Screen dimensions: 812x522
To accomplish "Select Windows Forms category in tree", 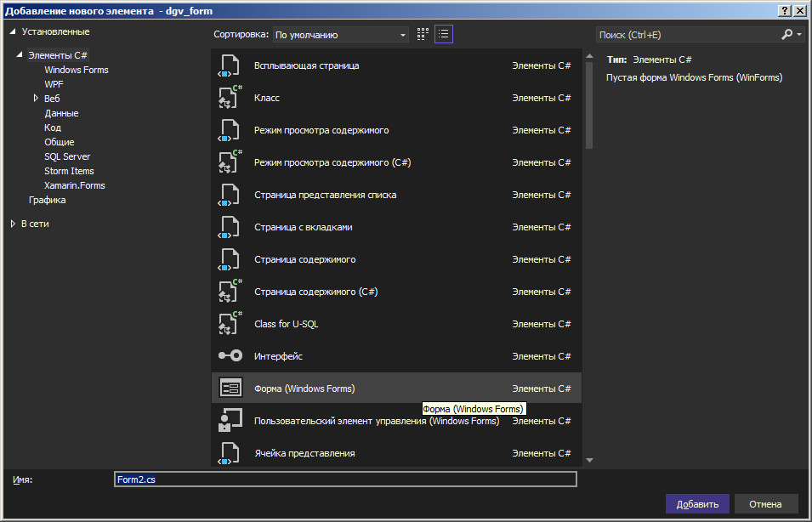I will [77, 70].
